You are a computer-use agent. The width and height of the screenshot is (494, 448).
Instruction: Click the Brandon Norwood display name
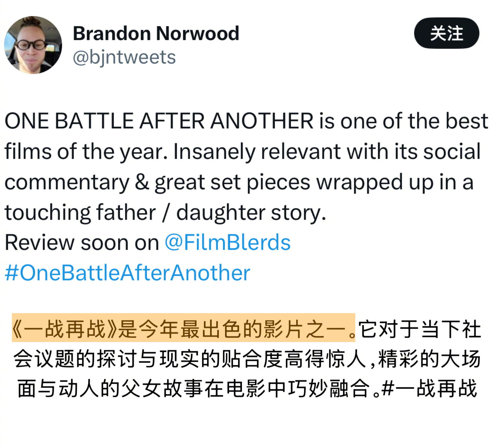(156, 33)
